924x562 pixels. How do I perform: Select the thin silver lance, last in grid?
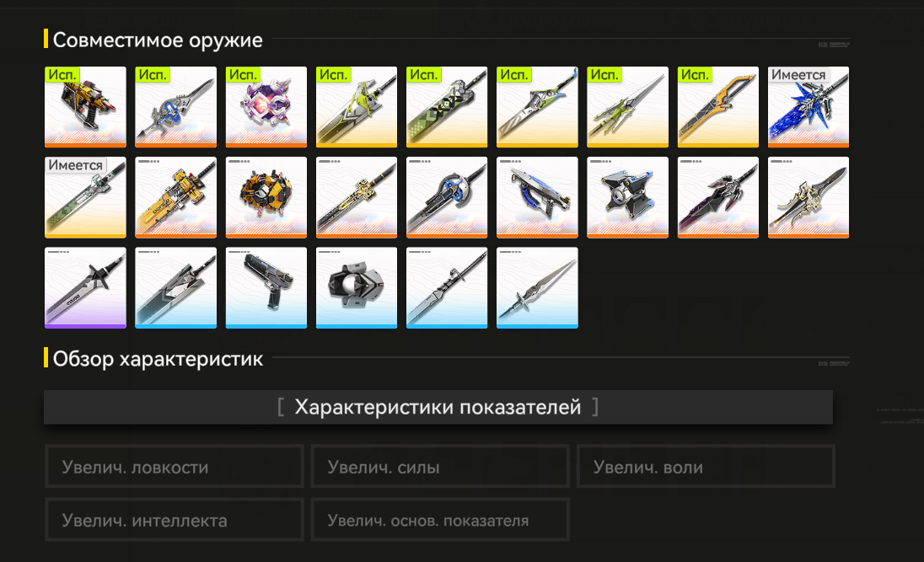click(x=537, y=287)
